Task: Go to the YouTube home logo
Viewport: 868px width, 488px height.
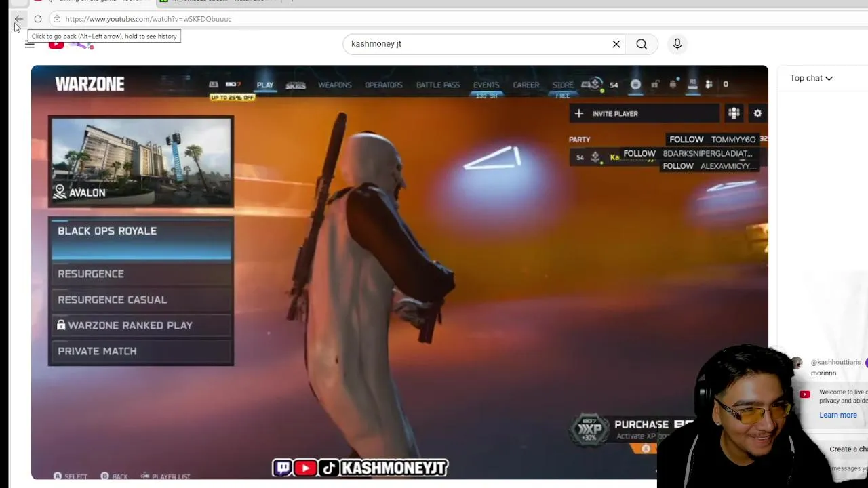Action: 71,44
